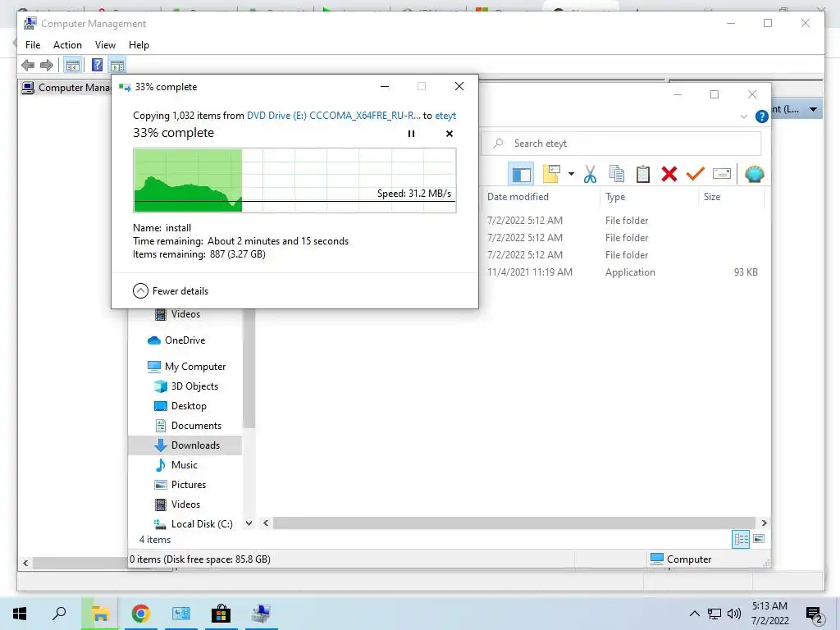The image size is (840, 630).
Task: Collapse copy dialog using Fewer details
Action: (171, 291)
